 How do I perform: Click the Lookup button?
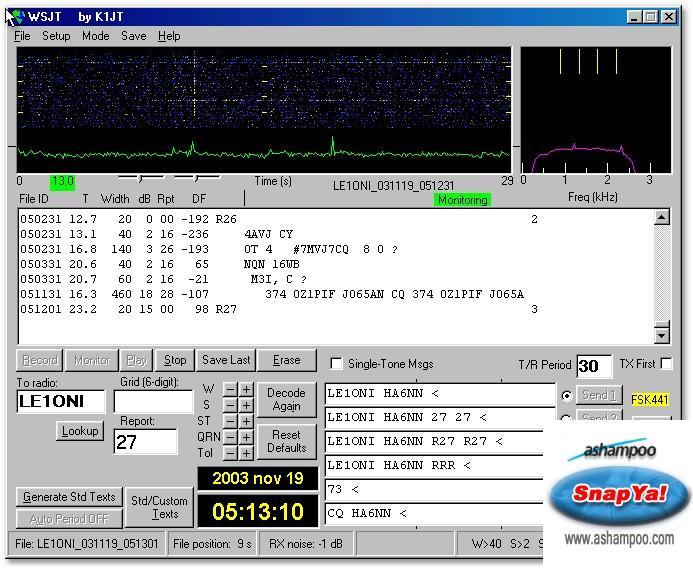point(80,431)
